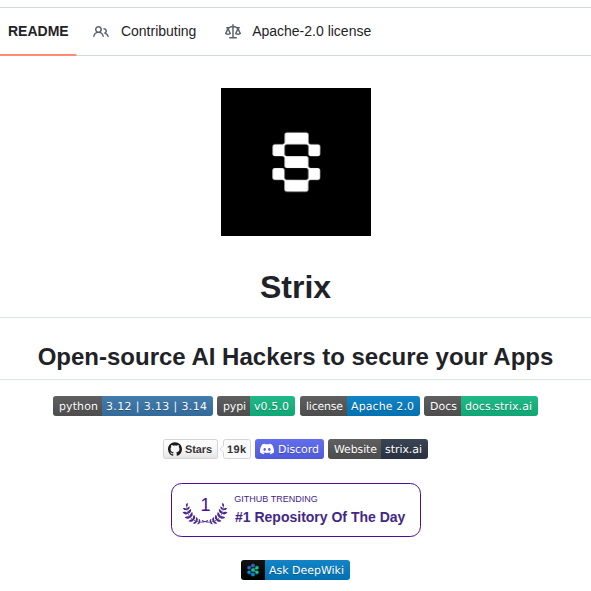Click the Strix heading
The width and height of the screenshot is (591, 591).
click(x=296, y=288)
